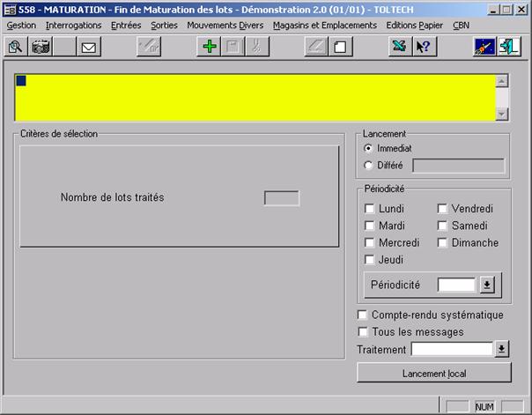
Task: Click the camera snapshot toolbar icon
Action: tap(41, 47)
